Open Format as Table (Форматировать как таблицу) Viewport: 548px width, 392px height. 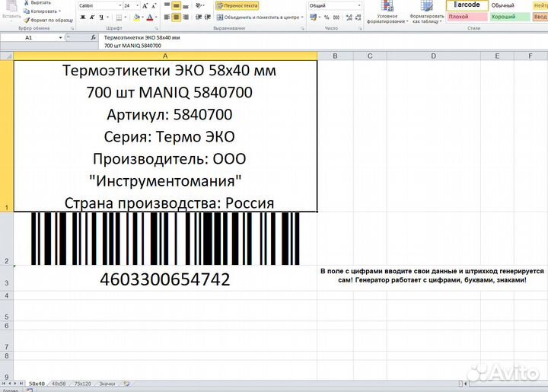(x=426, y=11)
